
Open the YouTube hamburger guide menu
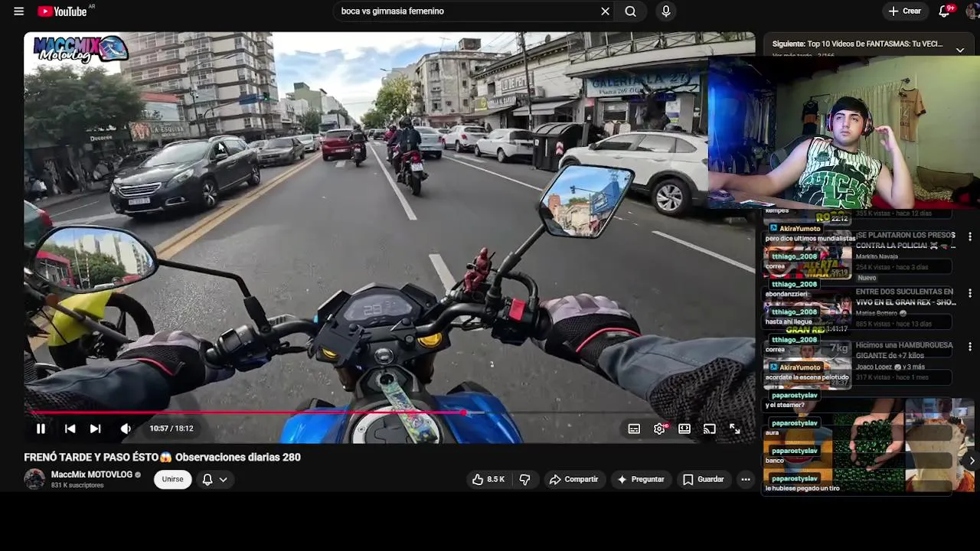click(18, 11)
